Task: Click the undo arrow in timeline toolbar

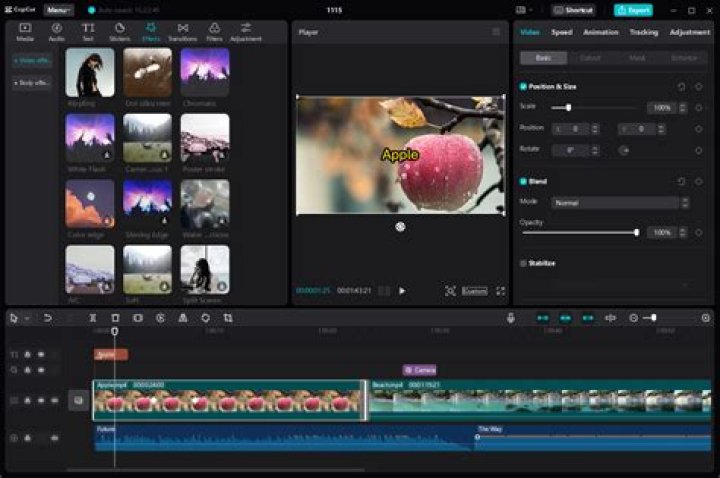Action: pyautogui.click(x=47, y=318)
